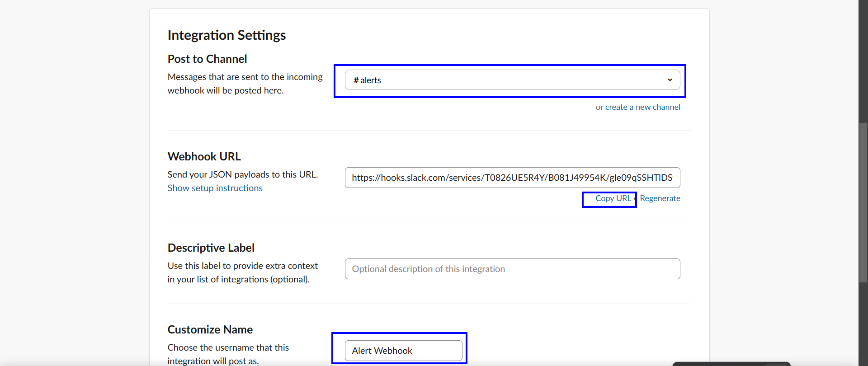Click the chevron arrow in #alerts selector
The width and height of the screenshot is (868, 366).
(670, 80)
